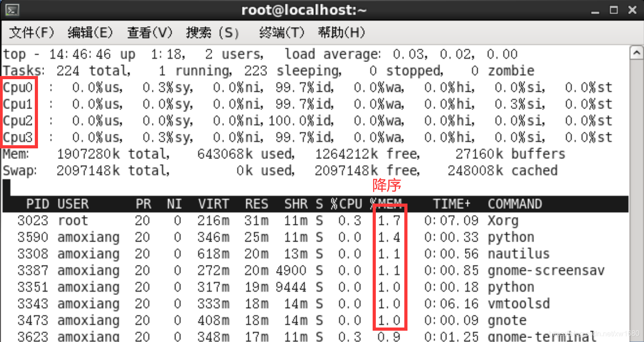Click PID 3308 in process list

click(34, 254)
